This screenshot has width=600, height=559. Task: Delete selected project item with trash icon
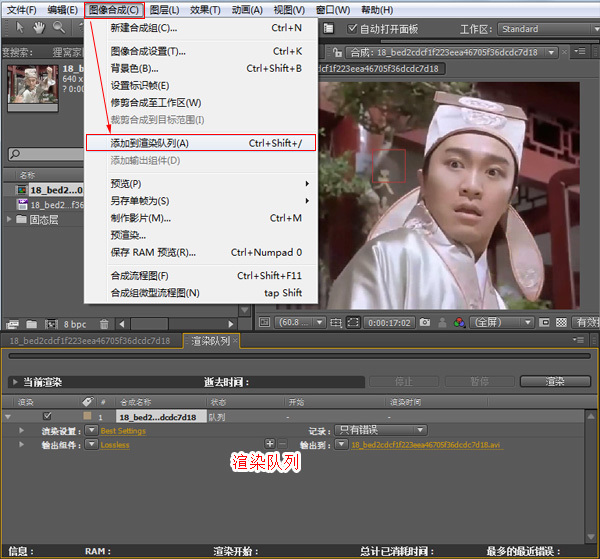pos(104,324)
